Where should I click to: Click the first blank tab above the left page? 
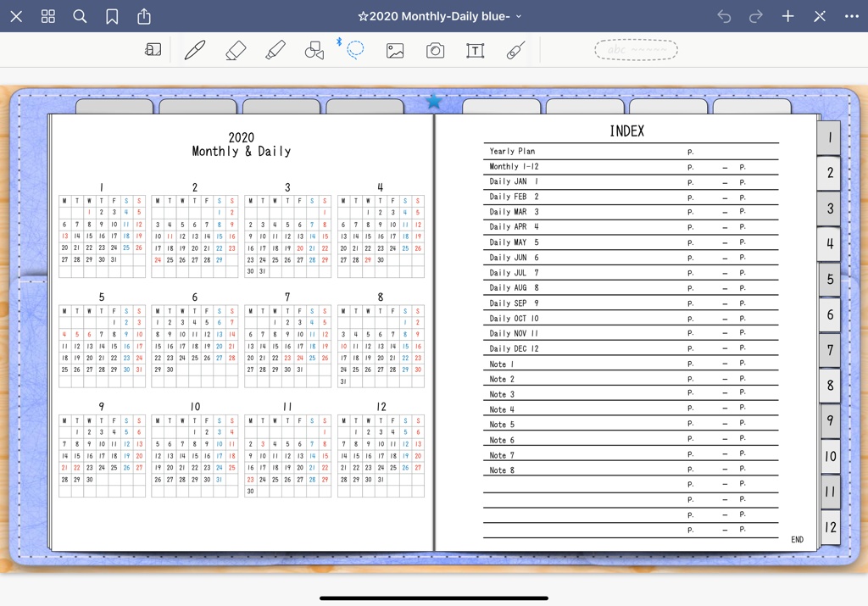(114, 107)
